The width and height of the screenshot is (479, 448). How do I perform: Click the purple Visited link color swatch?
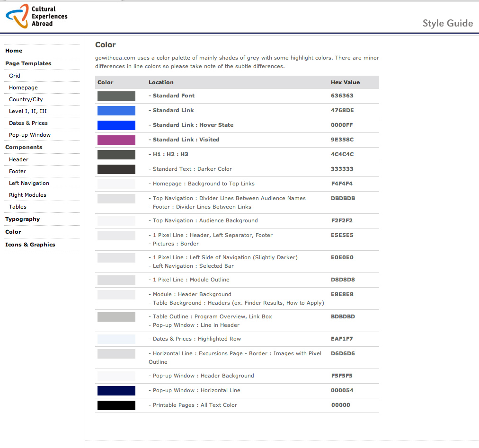click(116, 140)
